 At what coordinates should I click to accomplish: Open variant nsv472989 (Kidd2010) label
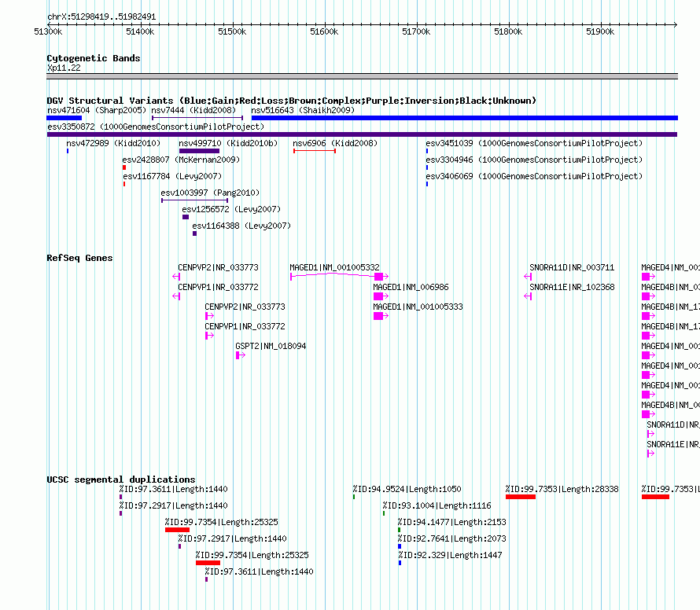click(x=113, y=143)
